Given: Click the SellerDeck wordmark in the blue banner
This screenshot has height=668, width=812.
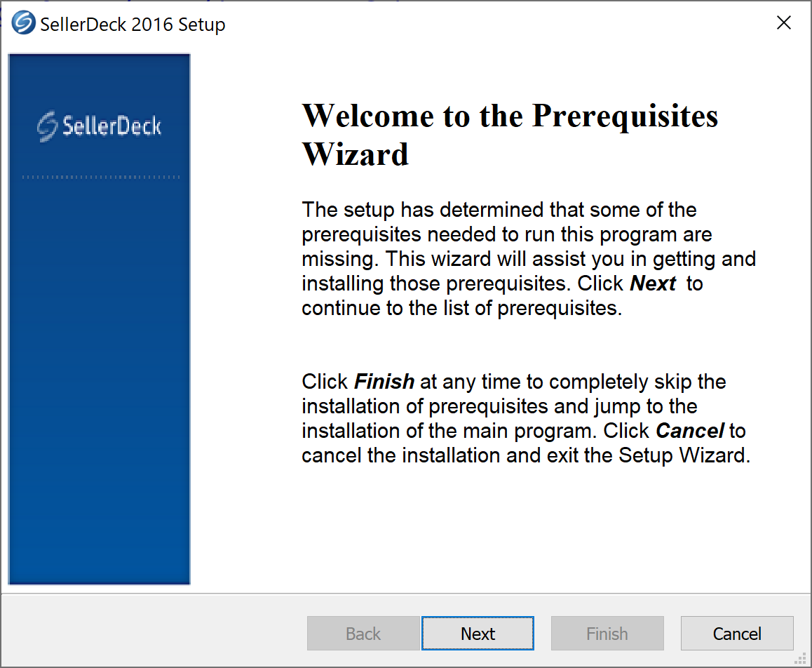Looking at the screenshot, I should coord(111,126).
